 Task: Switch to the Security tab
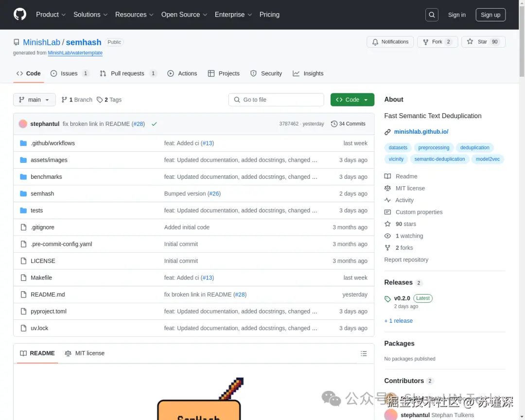coord(266,73)
